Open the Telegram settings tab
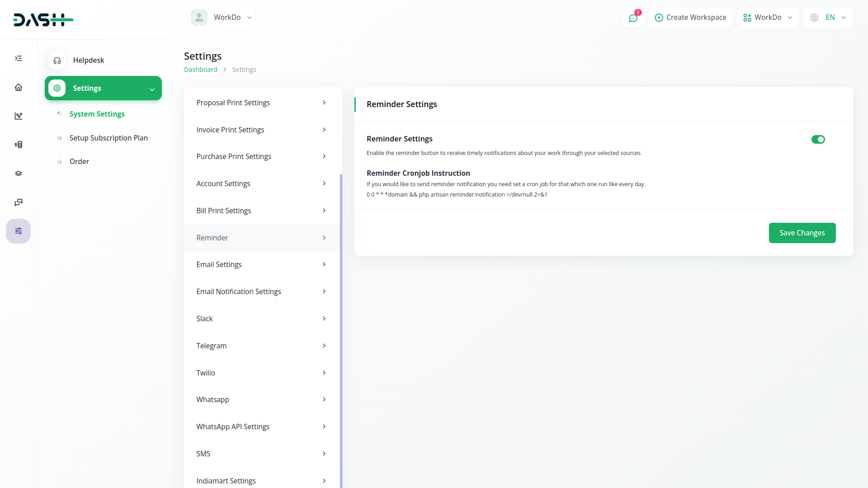868x488 pixels. point(261,346)
